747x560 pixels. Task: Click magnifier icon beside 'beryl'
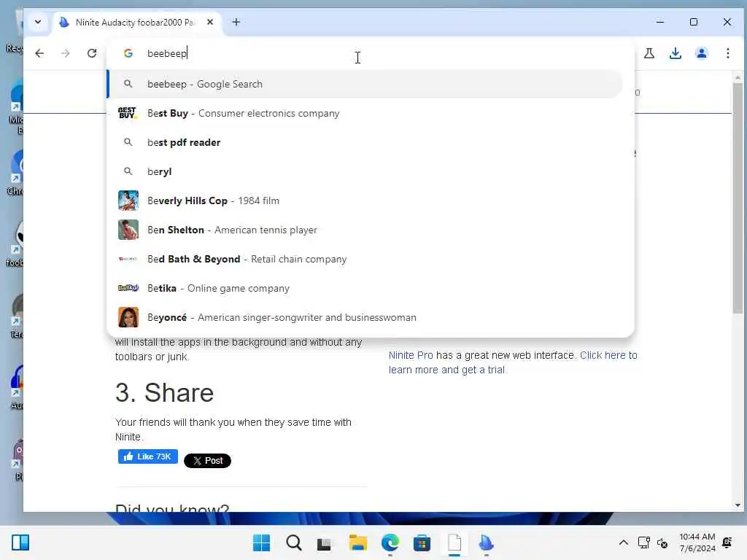pyautogui.click(x=128, y=171)
